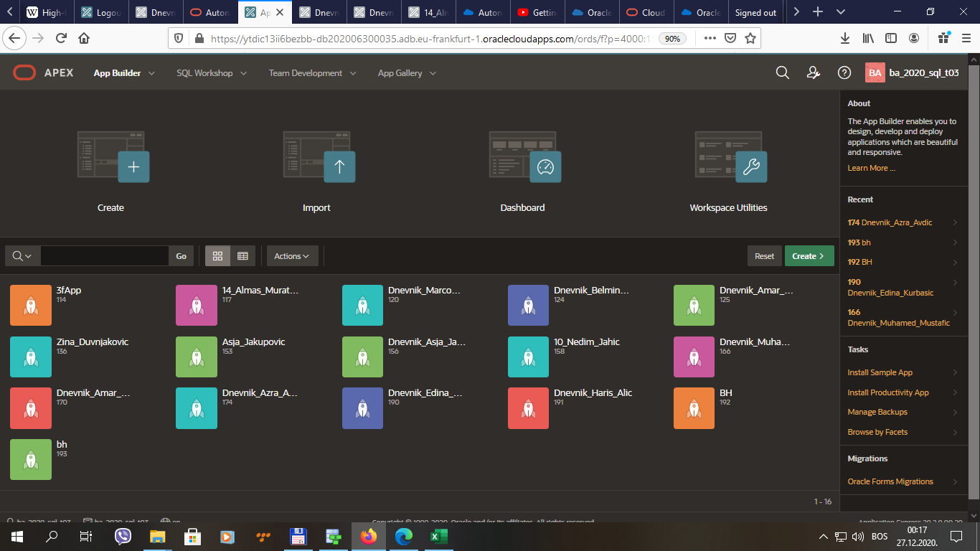Click the 90% zoom level indicator
Screen dimensions: 980x551
[672, 39]
